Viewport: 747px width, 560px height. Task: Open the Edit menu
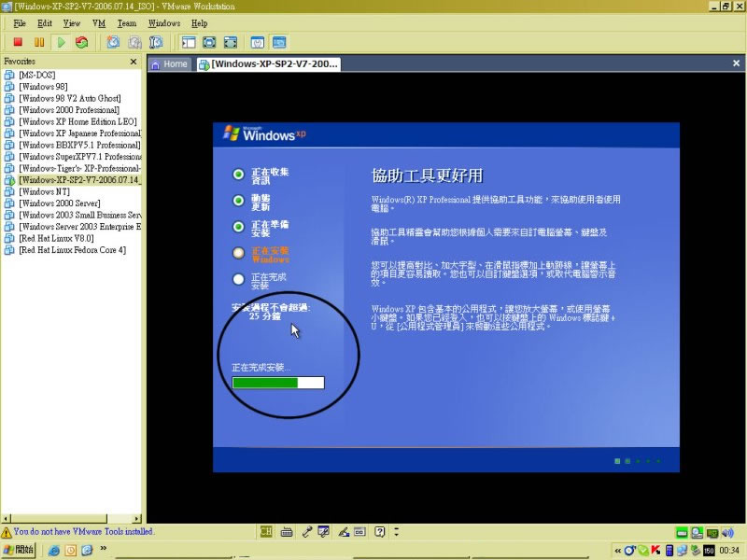point(45,23)
